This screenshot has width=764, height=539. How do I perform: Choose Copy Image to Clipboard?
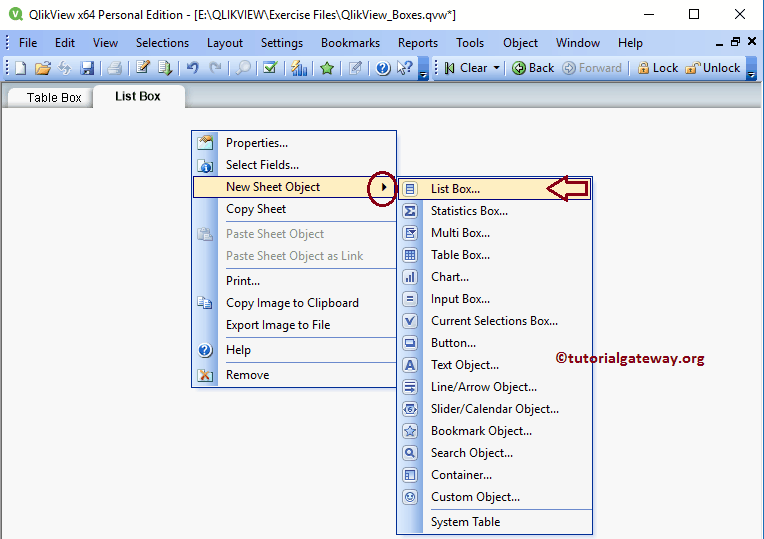click(x=294, y=303)
